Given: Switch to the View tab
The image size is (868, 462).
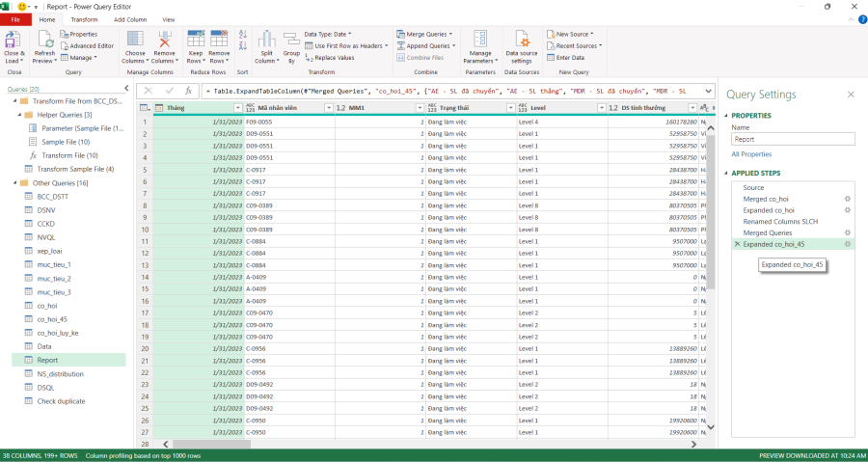Looking at the screenshot, I should coord(169,19).
